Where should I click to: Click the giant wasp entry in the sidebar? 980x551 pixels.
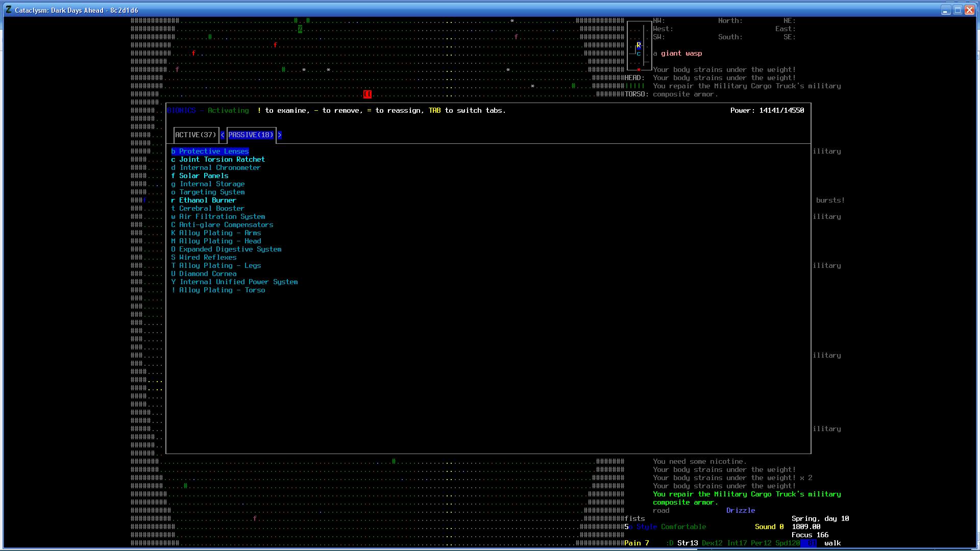click(x=681, y=54)
